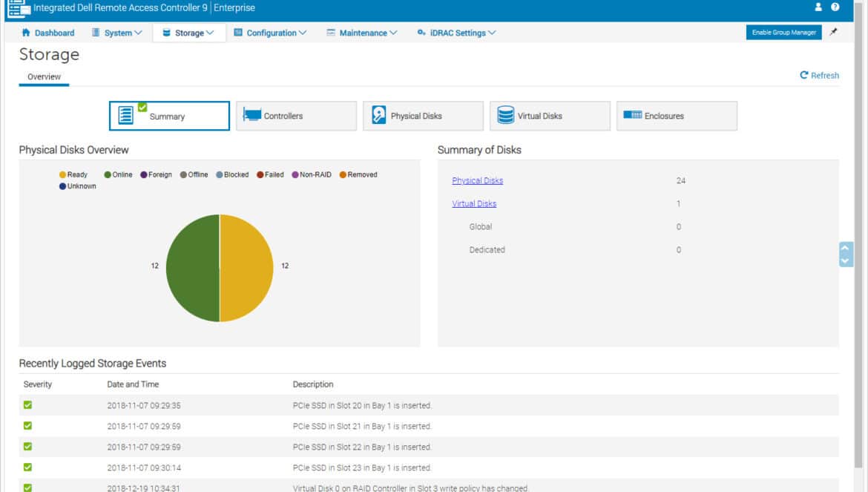Click the Description column header
Viewport: 868px width, 492px height.
313,384
